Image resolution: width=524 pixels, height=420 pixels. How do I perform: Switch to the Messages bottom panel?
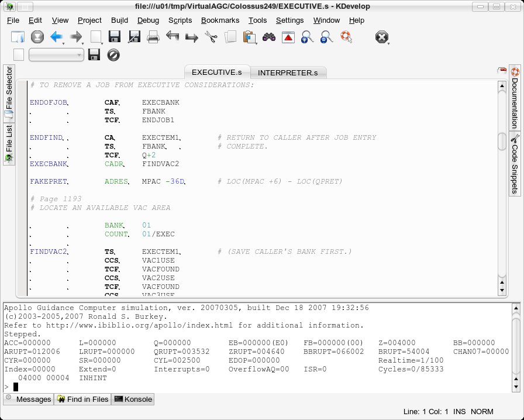28,399
